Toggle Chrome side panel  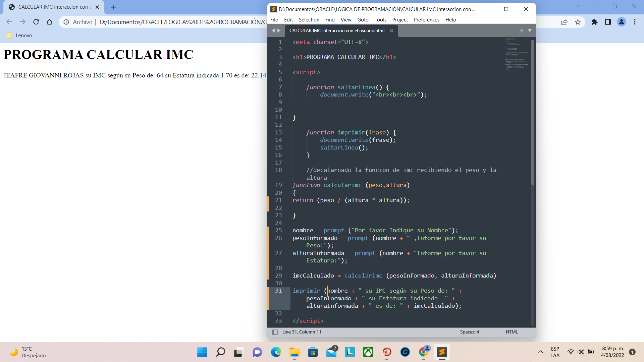coord(608,22)
